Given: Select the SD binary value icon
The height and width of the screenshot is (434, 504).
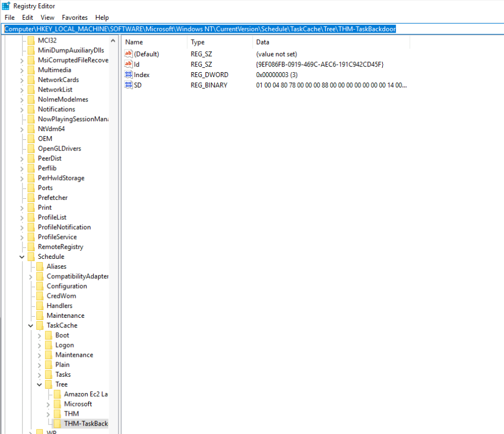Looking at the screenshot, I should click(128, 85).
